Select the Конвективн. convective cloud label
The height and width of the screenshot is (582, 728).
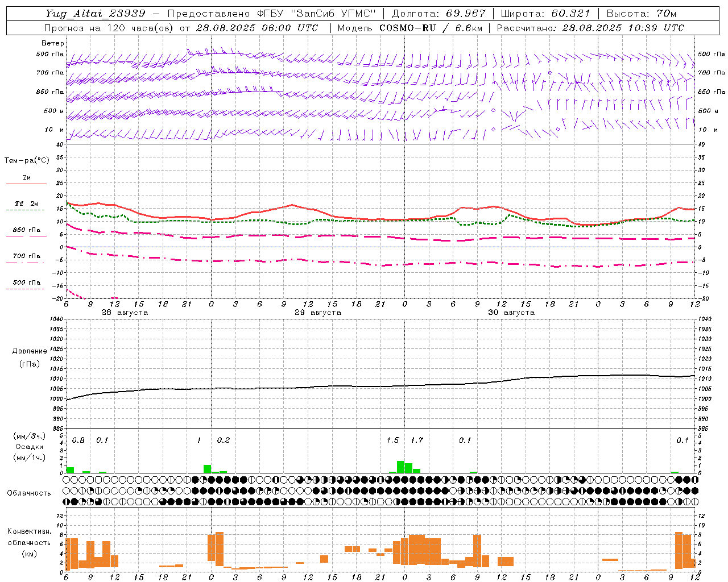[30, 531]
